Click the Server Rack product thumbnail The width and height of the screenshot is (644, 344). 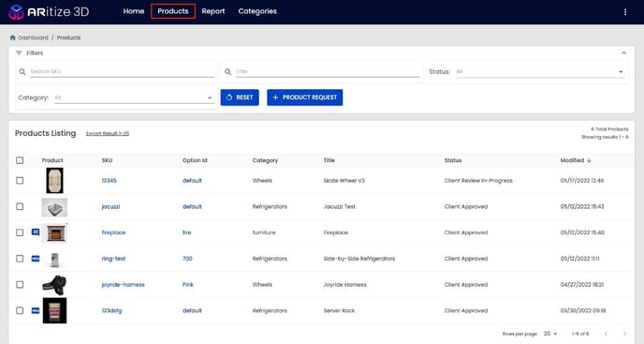click(x=54, y=310)
